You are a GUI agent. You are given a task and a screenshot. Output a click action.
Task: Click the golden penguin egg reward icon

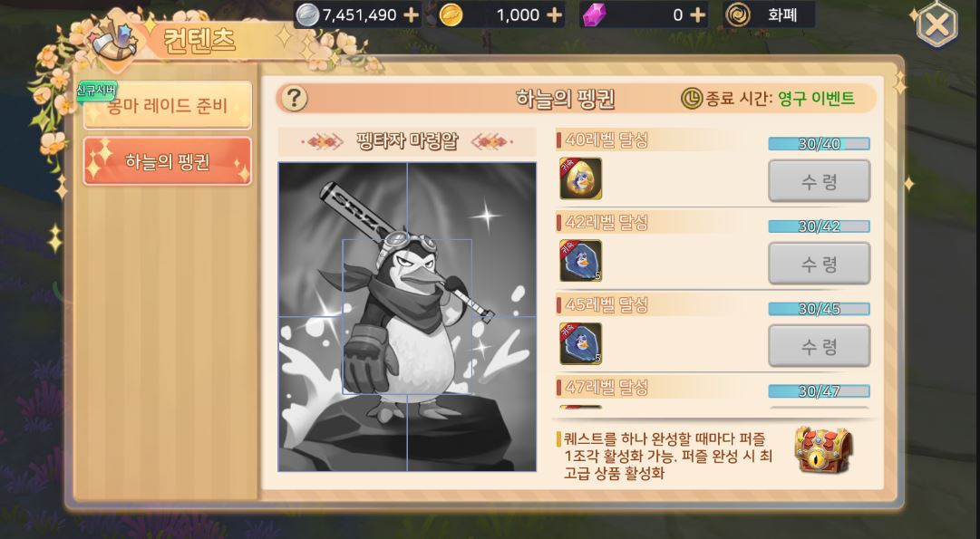(x=580, y=178)
